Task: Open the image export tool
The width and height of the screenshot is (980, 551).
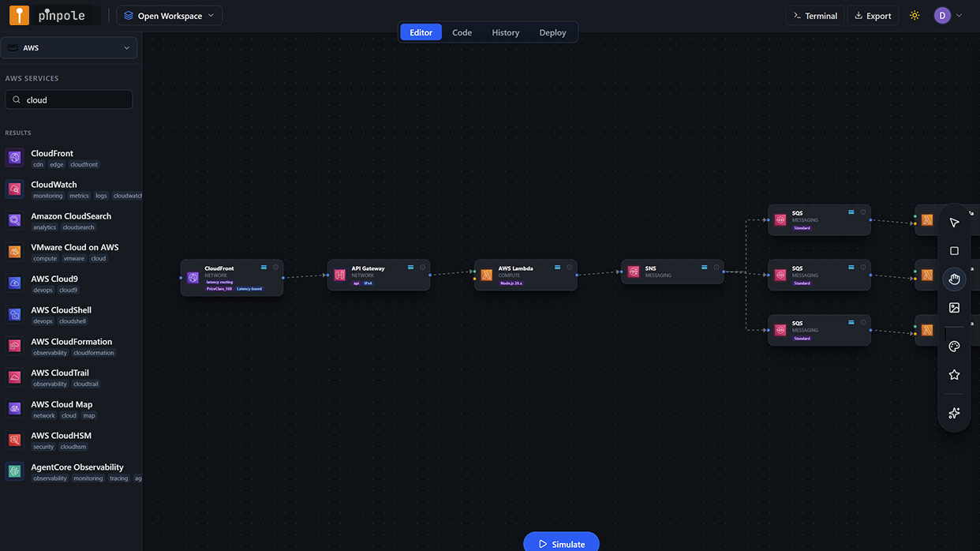Action: 954,307
